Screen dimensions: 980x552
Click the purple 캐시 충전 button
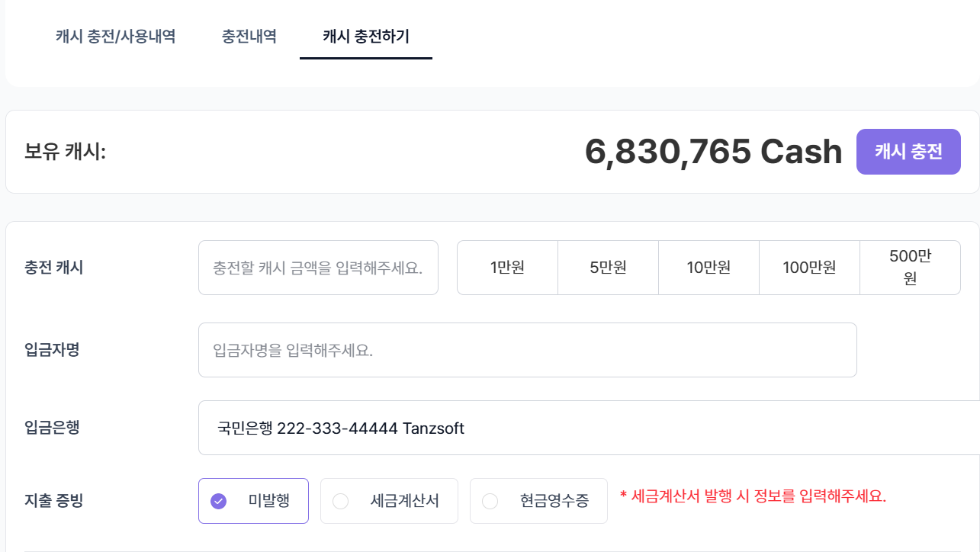[x=908, y=151]
